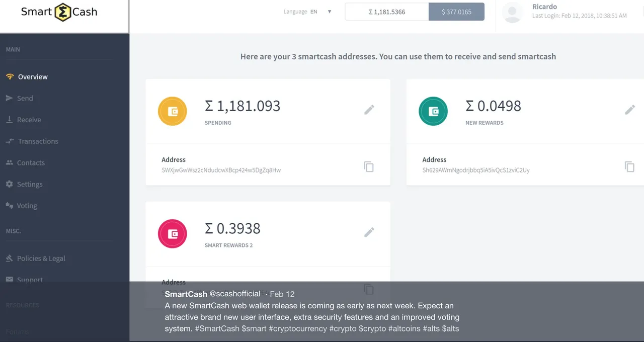Click the Σ 1,181.5366 balance box

tap(387, 12)
